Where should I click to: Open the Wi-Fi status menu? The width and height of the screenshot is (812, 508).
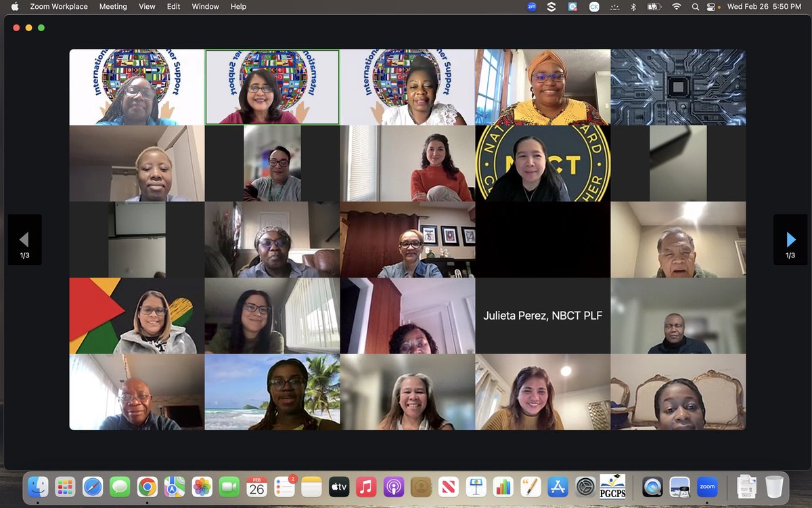(676, 7)
